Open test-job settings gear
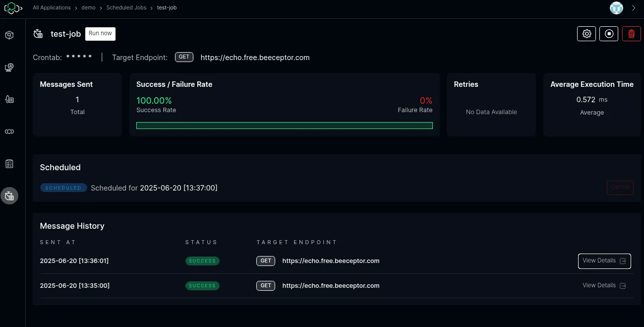Image resolution: width=644 pixels, height=327 pixels. click(586, 34)
